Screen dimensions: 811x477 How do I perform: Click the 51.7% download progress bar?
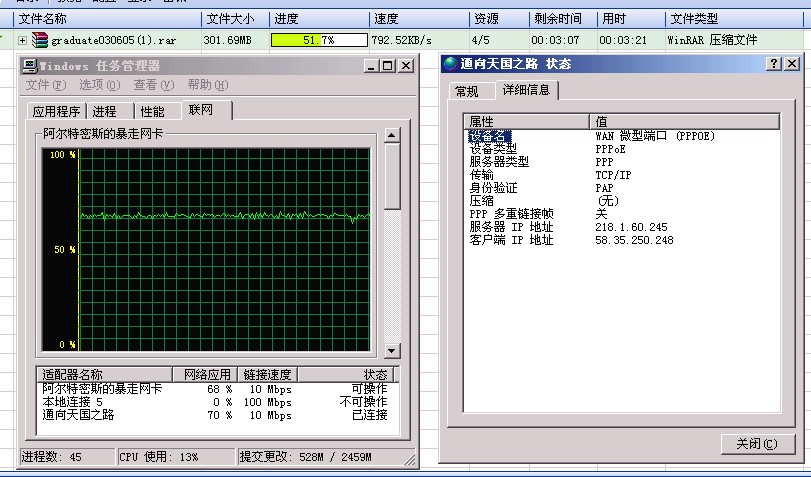319,40
